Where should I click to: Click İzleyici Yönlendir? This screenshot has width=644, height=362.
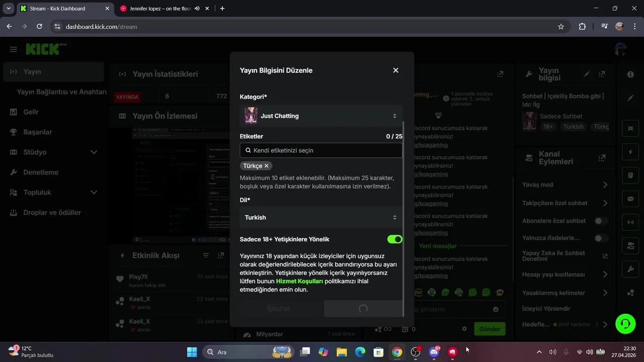pos(546,309)
